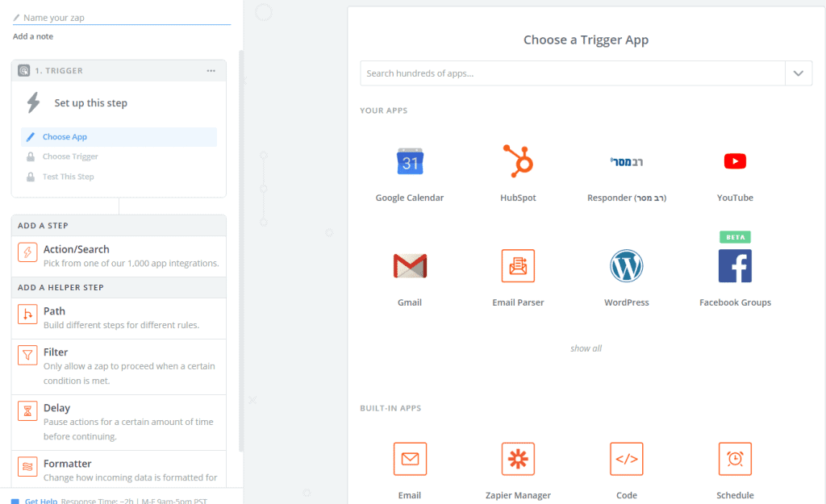Click 'Pick from one of our 1,000 app integrations'
826x504 pixels.
(x=131, y=264)
